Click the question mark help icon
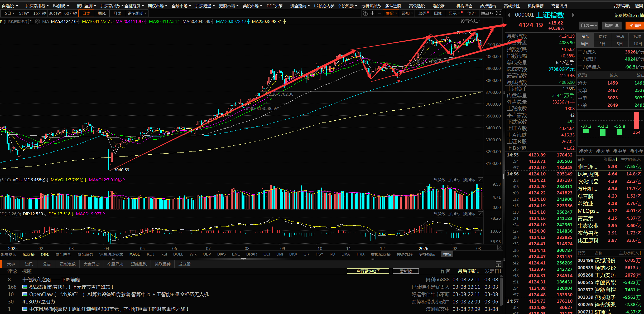The width and height of the screenshot is (644, 314). (x=31, y=22)
